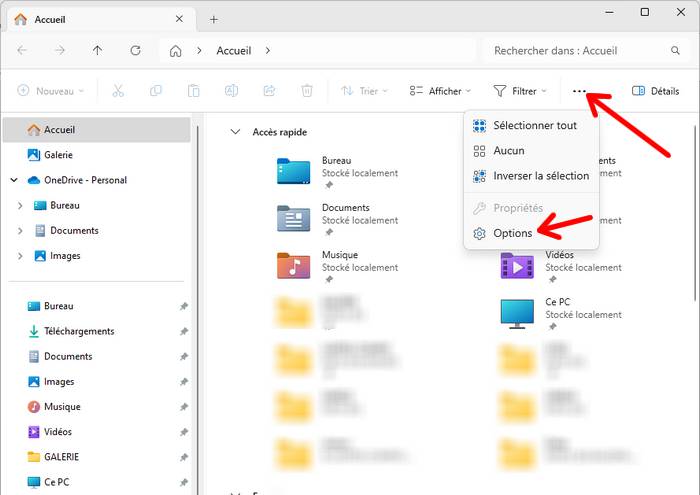Toggle the Détails pane button
Image resolution: width=700 pixels, height=495 pixels.
click(655, 91)
